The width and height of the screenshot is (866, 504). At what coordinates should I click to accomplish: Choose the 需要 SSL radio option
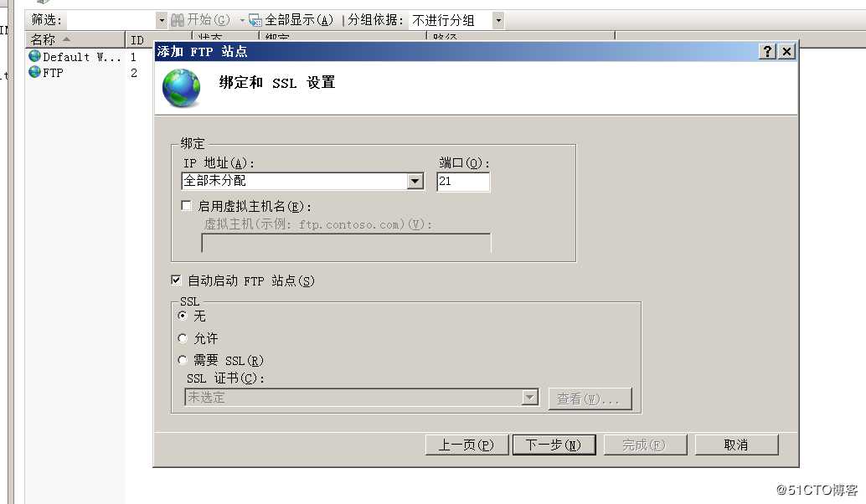[183, 360]
